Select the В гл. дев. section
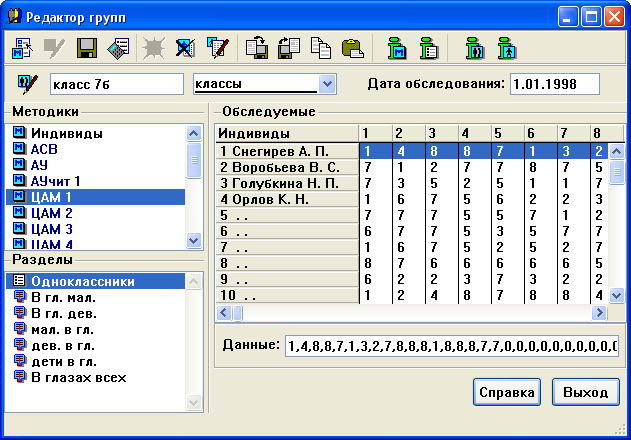 [x=95, y=313]
